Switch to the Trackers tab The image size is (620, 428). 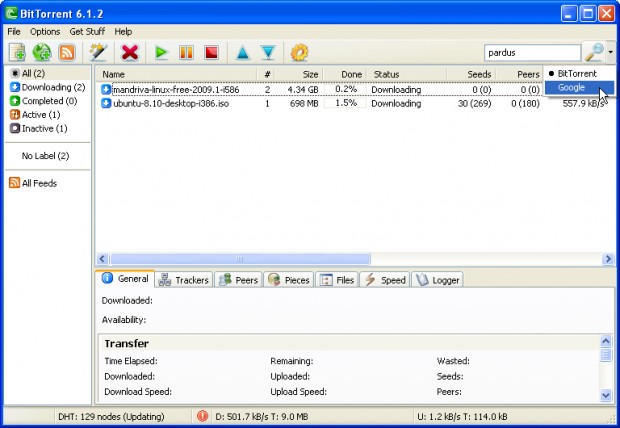[x=183, y=280]
